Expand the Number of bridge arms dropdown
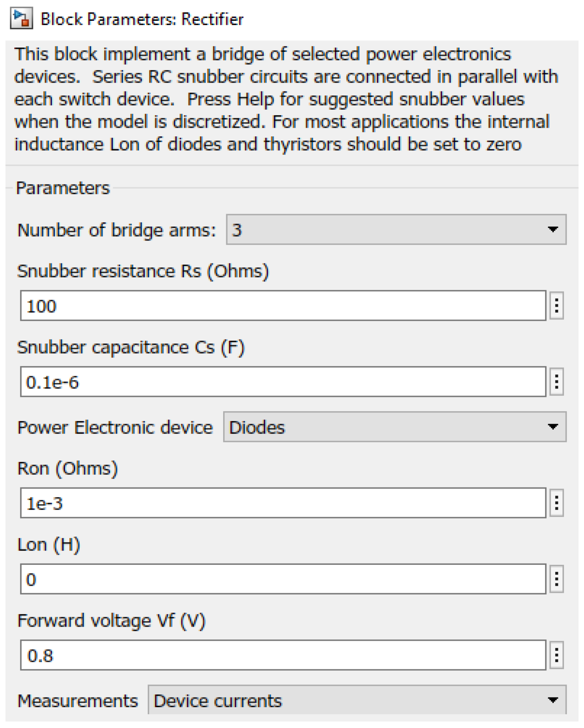 click(x=396, y=229)
